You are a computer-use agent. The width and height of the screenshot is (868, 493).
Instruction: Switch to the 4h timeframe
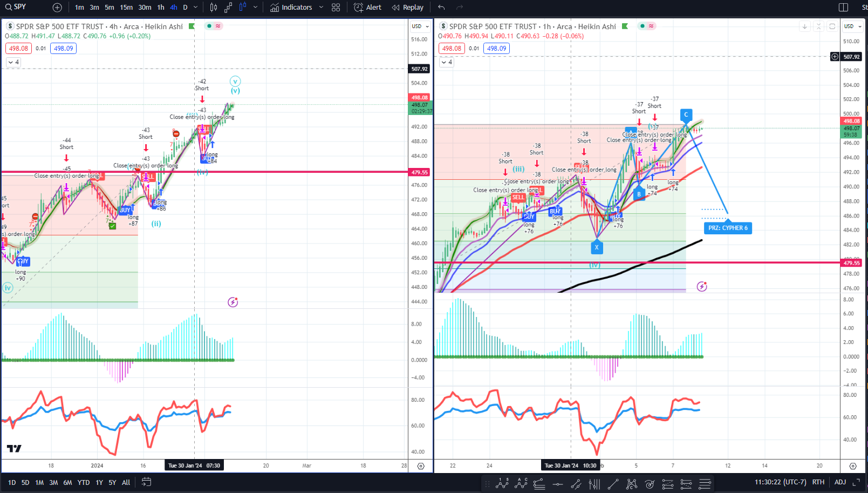[x=173, y=8]
